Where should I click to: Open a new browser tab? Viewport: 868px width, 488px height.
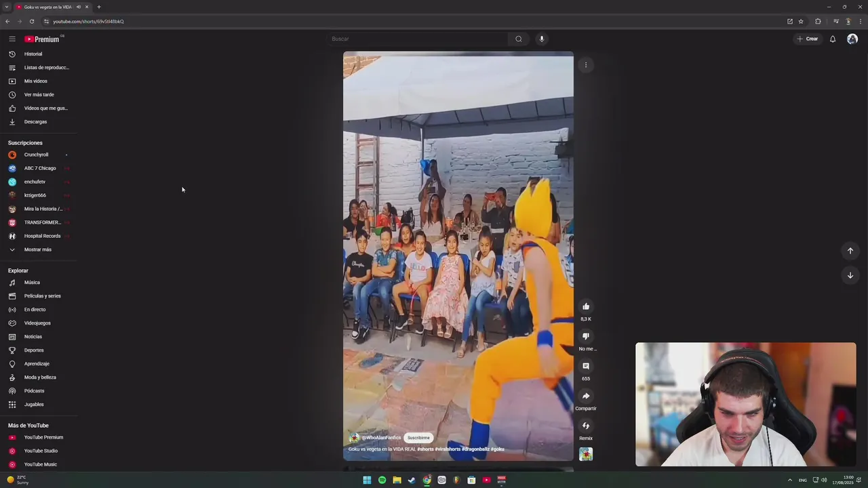(x=99, y=7)
